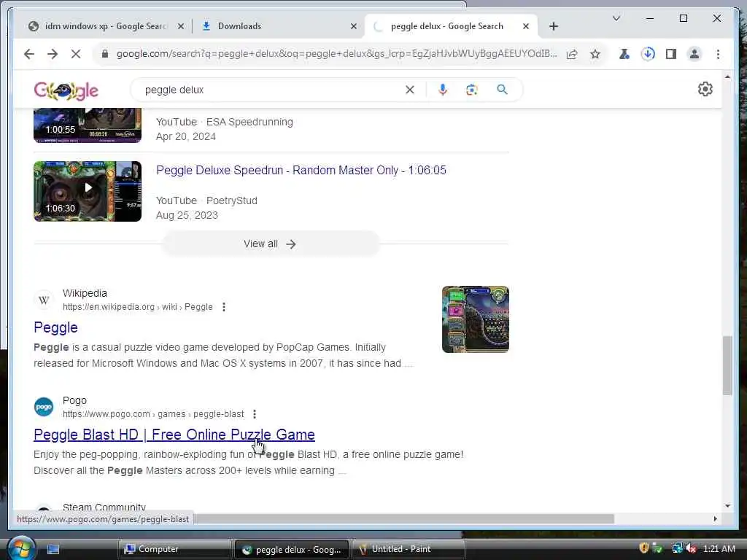This screenshot has width=747, height=560.
Task: Close the idm windows xp tab
Action: [x=181, y=26]
